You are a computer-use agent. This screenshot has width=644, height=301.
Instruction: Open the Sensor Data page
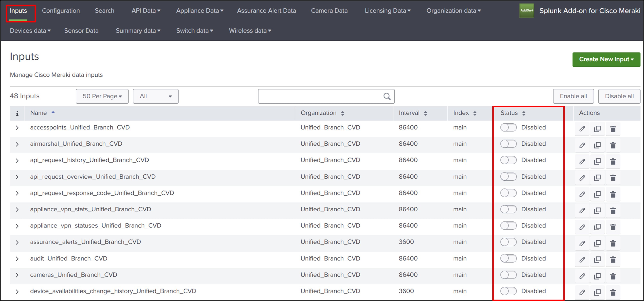tap(81, 31)
